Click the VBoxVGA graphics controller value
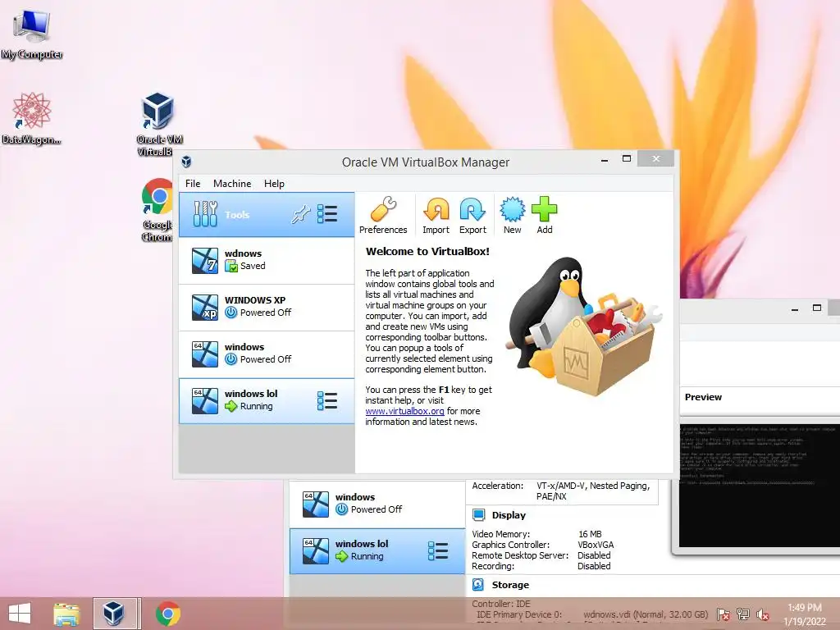 click(x=596, y=545)
